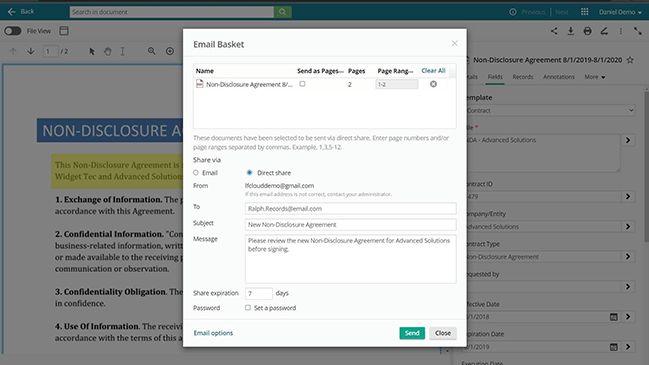This screenshot has width=649, height=365.
Task: Download the document with download icon
Action: click(x=571, y=31)
